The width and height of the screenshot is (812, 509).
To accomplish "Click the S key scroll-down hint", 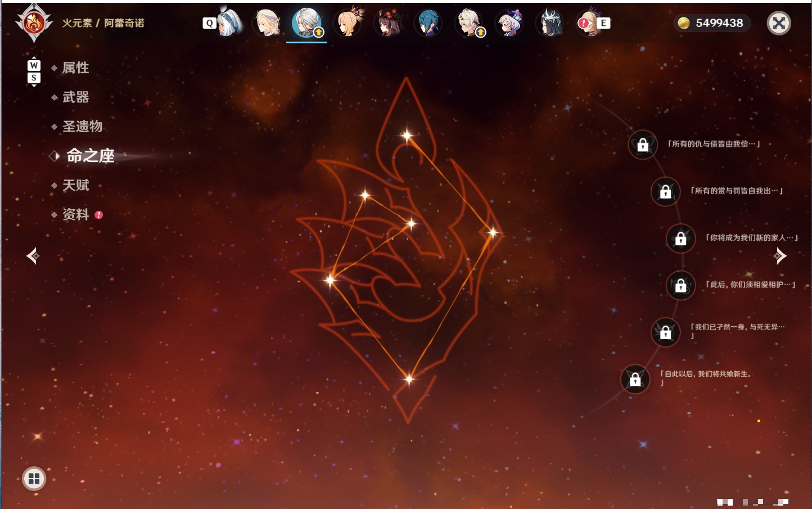I will 34,78.
